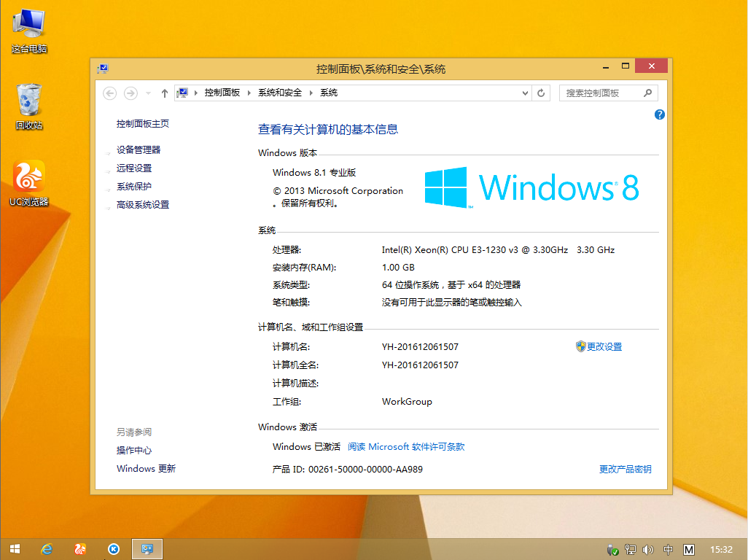Launch UC Browser from the taskbar

pos(80,548)
